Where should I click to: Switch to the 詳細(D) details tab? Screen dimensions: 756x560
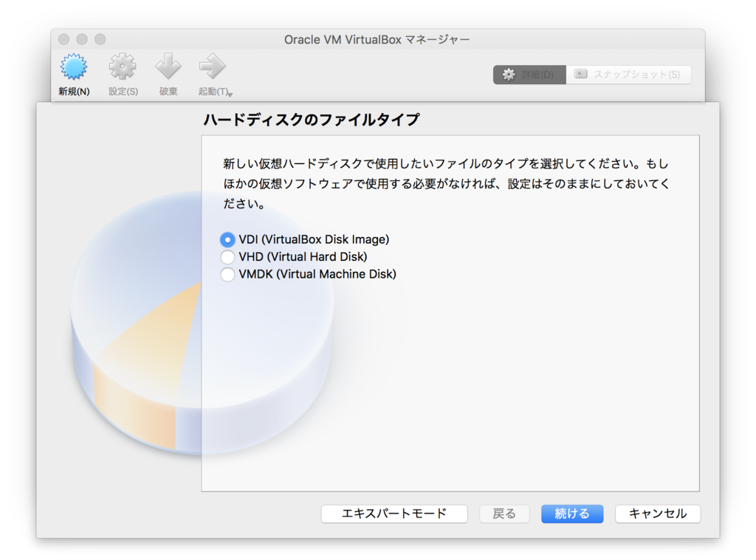(529, 75)
